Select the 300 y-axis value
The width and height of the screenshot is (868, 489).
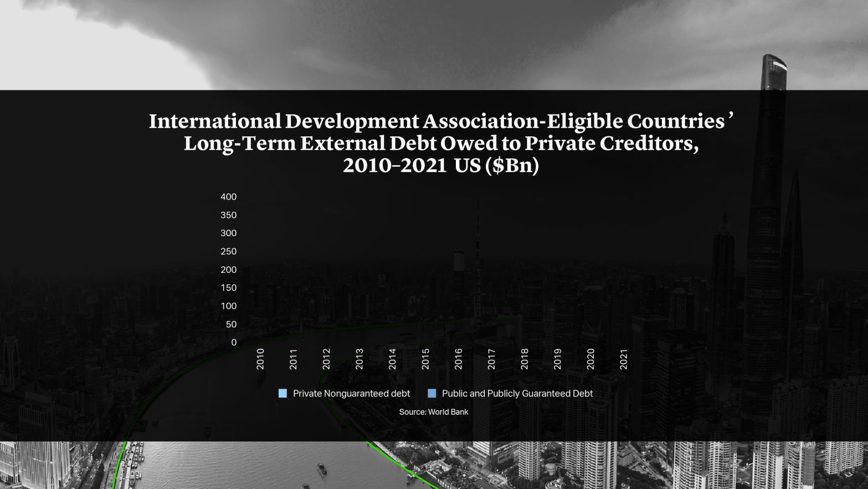click(x=228, y=233)
